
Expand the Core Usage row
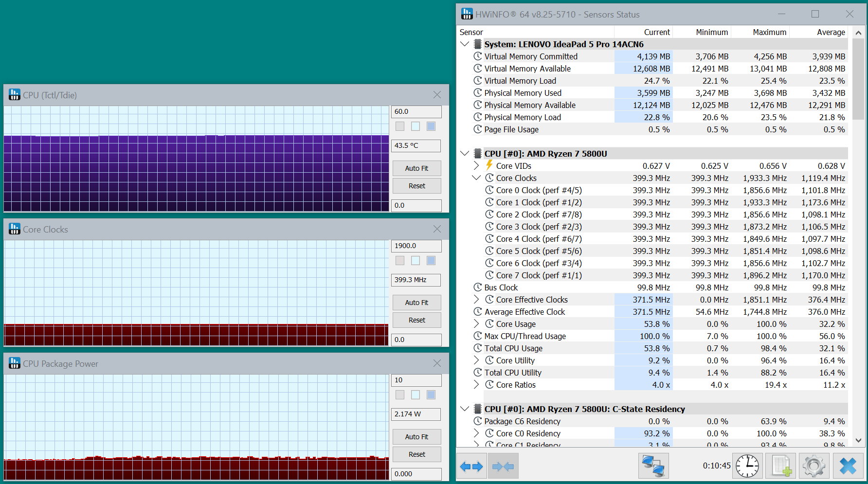476,323
